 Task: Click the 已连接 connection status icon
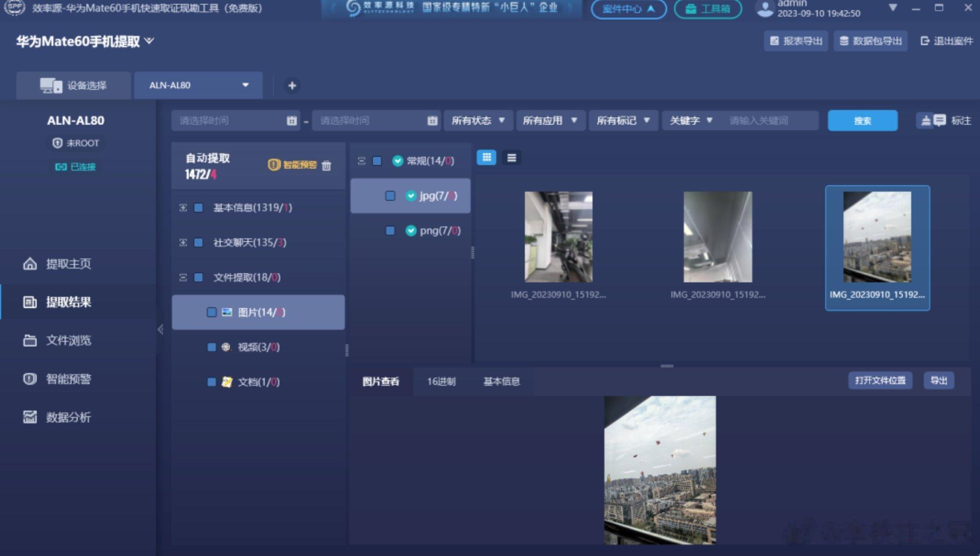61,167
